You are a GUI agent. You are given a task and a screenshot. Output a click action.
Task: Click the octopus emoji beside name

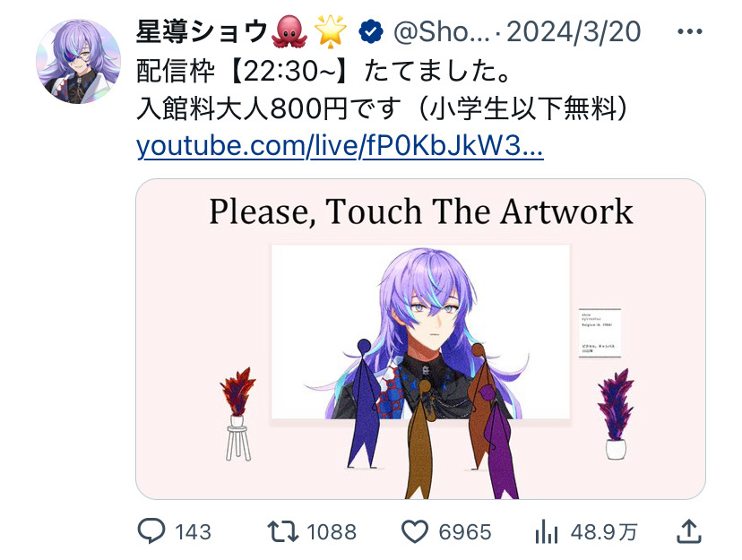tap(289, 31)
